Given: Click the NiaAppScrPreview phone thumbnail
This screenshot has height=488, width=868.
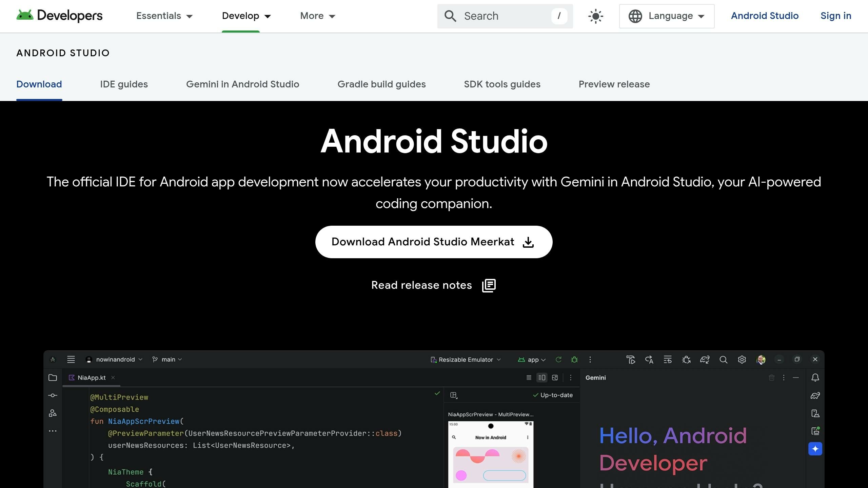Looking at the screenshot, I should 491,454.
